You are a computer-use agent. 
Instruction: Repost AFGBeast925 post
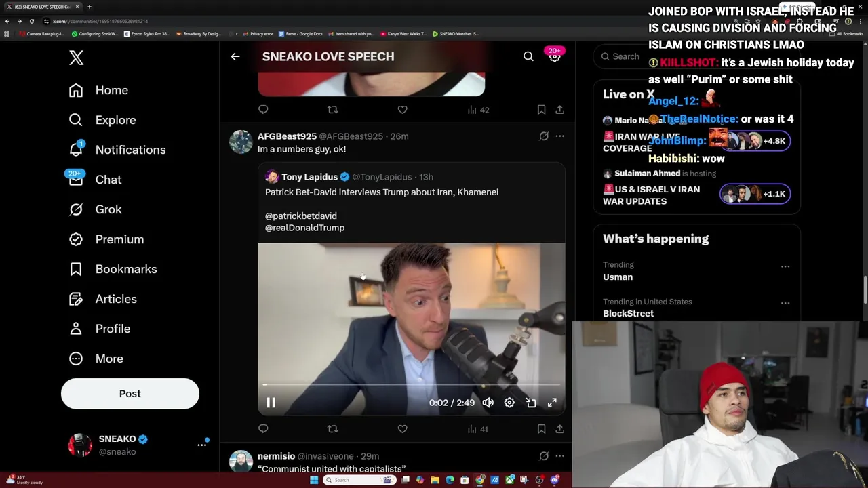coord(332,428)
